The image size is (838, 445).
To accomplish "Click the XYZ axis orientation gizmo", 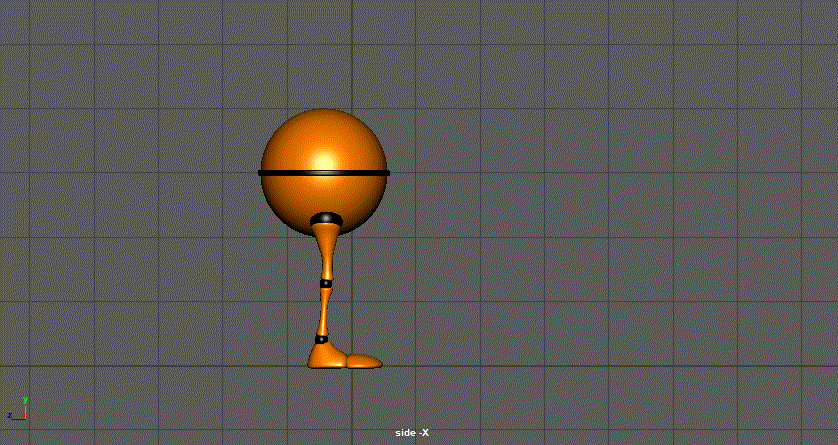I will pyautogui.click(x=17, y=409).
